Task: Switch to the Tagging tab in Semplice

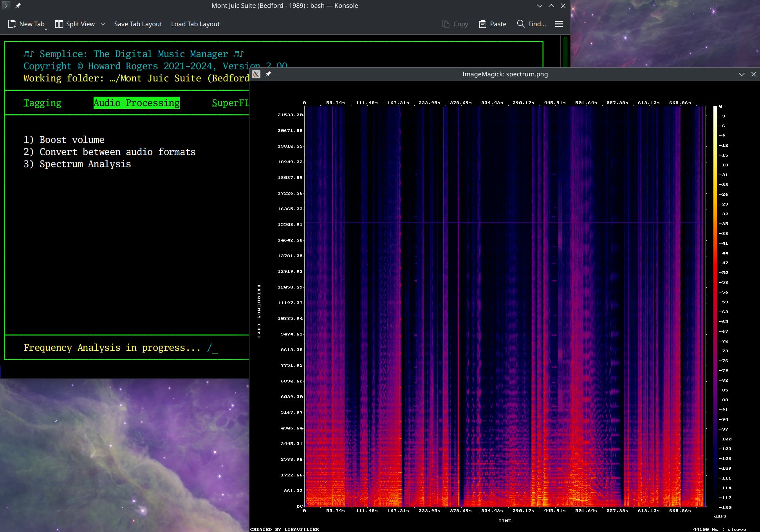Action: click(x=42, y=103)
